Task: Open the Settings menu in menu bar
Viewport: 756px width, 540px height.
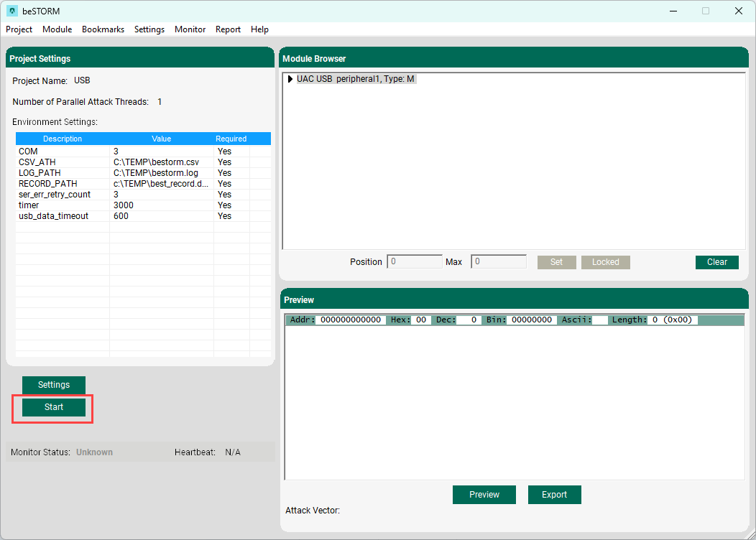Action: (149, 29)
